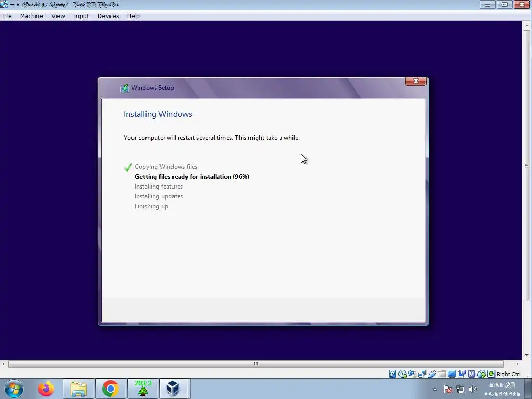Minimize the VirtualBox window
The width and height of the screenshot is (532, 399).
click(x=487, y=4)
